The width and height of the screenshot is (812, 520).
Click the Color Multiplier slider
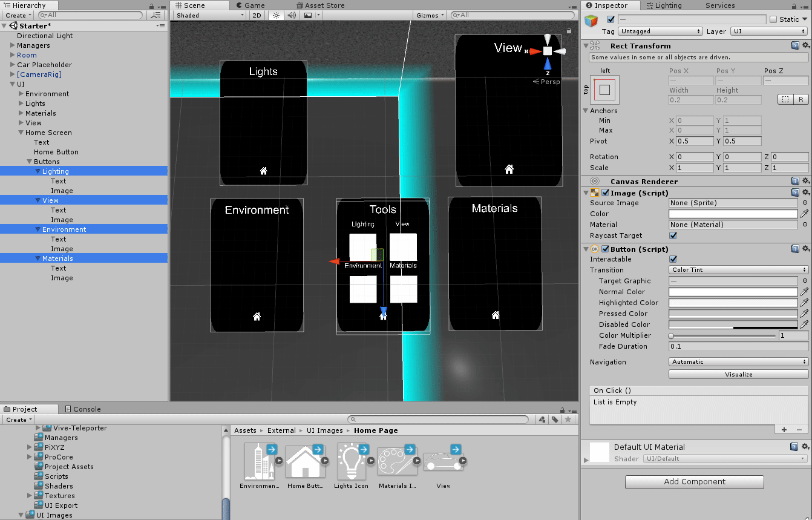pyautogui.click(x=723, y=335)
